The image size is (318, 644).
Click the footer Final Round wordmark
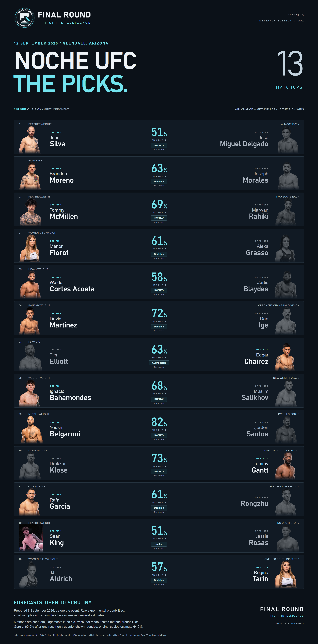(x=282, y=609)
